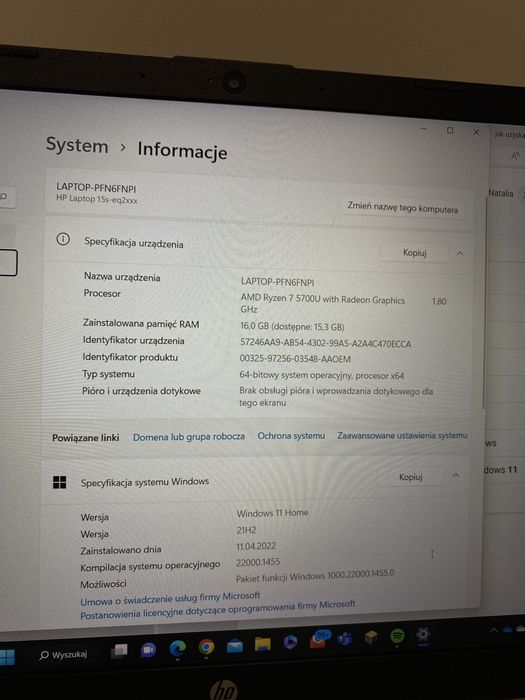This screenshot has width=525, height=700.
Task: Open Domena lub grupa robocza link
Action: point(189,437)
